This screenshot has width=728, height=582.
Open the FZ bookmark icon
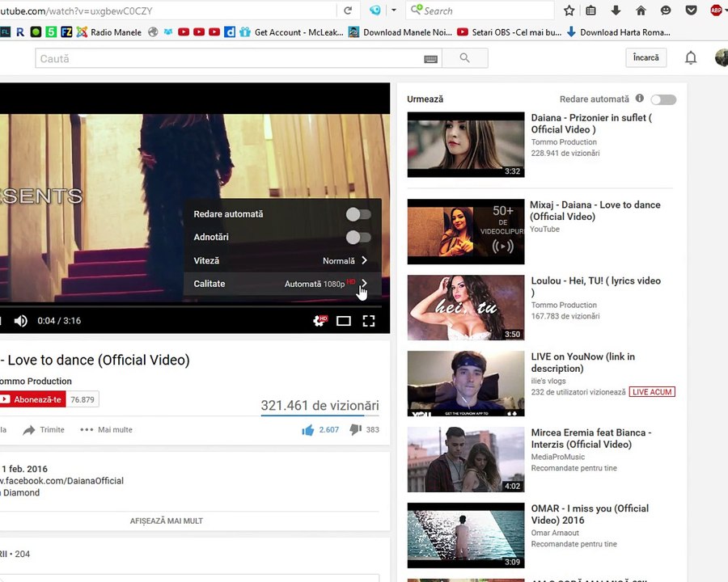pos(66,32)
